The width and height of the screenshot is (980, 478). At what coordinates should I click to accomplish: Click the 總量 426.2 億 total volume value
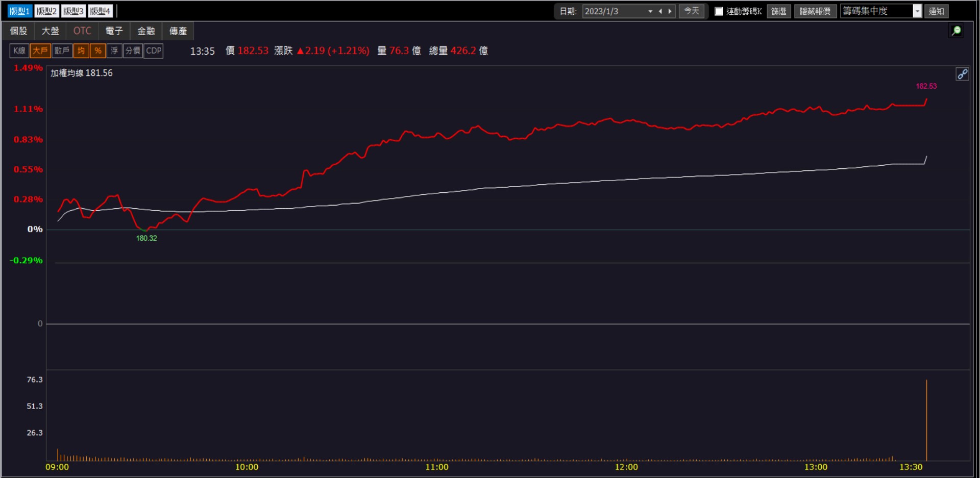458,51
